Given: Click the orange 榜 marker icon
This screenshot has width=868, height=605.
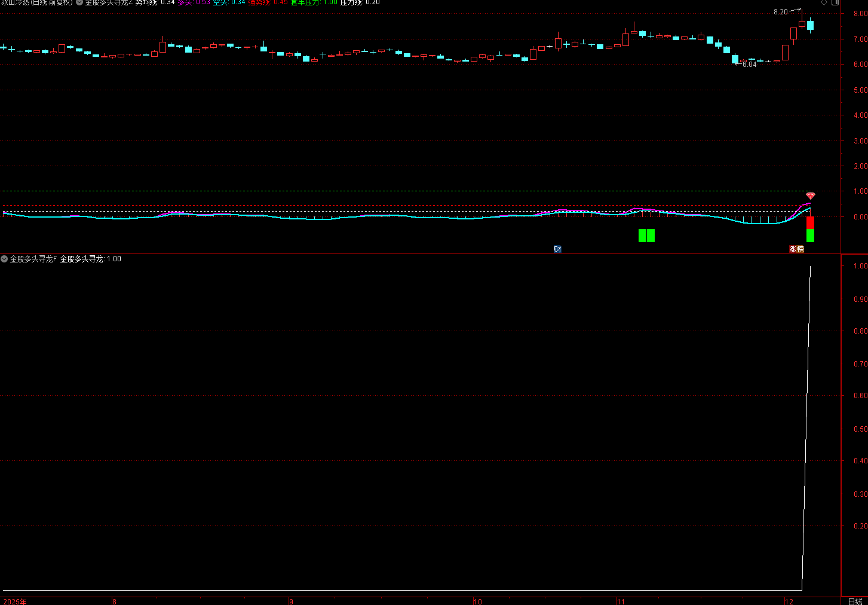Looking at the screenshot, I should [800, 249].
